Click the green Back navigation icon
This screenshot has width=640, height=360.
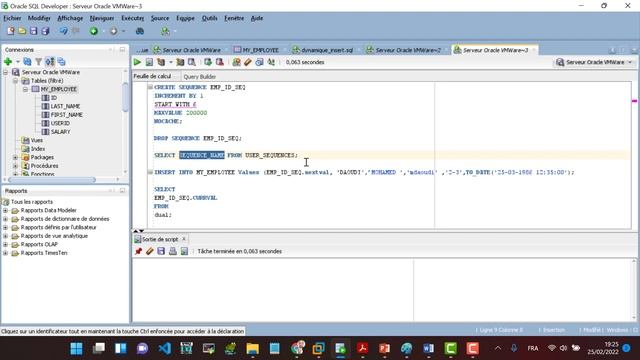94,31
